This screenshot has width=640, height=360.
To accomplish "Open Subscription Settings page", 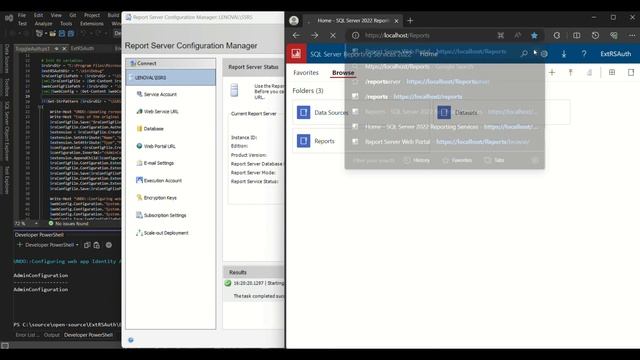I will (161, 215).
